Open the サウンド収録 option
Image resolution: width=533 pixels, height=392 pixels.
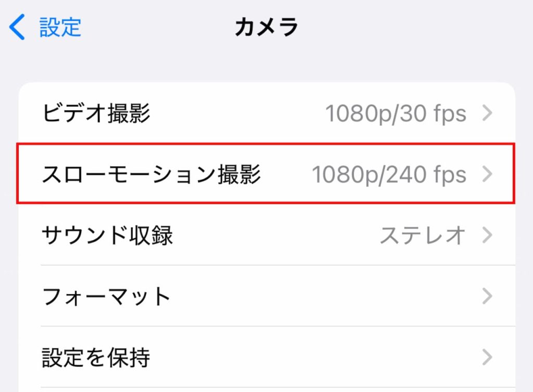[267, 235]
